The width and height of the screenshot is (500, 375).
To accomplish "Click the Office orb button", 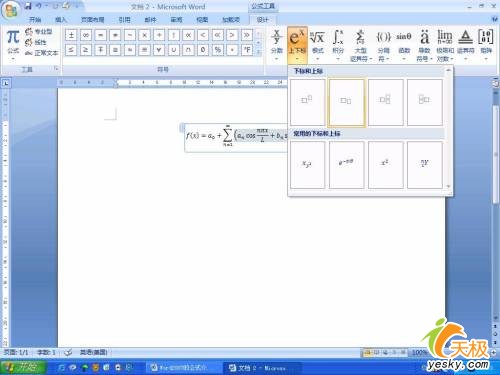I will point(11,10).
